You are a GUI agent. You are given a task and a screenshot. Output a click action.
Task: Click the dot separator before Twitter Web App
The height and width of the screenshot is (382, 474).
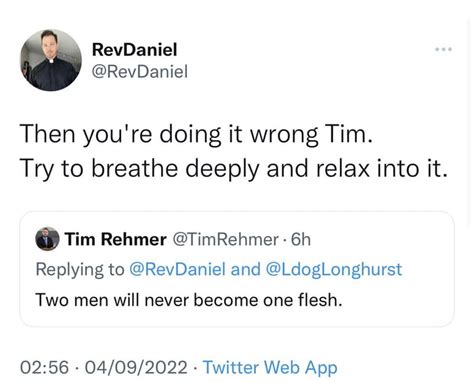(195, 368)
